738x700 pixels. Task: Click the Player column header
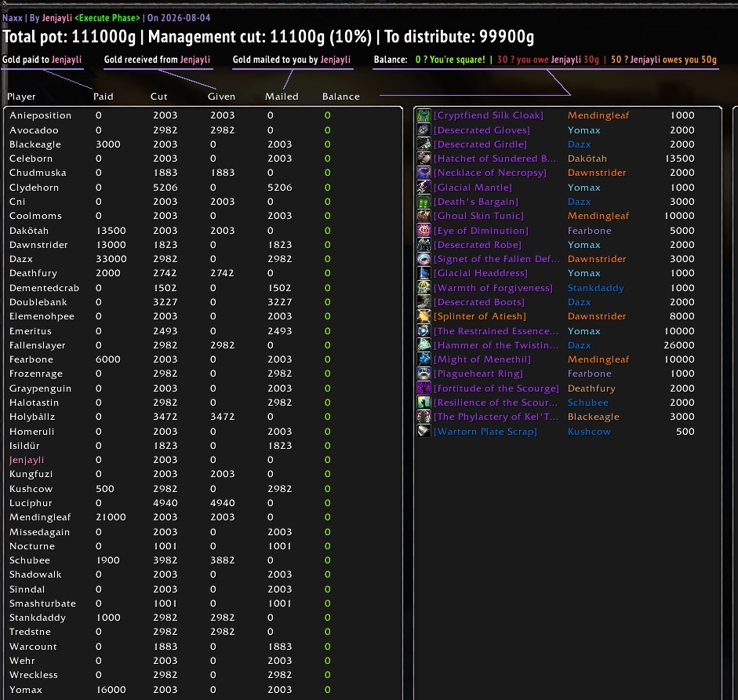[x=21, y=97]
